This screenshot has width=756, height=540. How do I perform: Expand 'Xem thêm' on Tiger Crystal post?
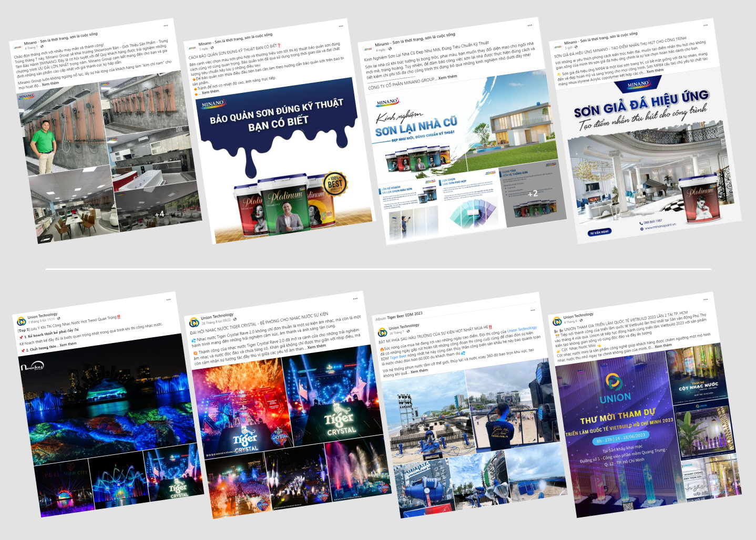pos(316,347)
